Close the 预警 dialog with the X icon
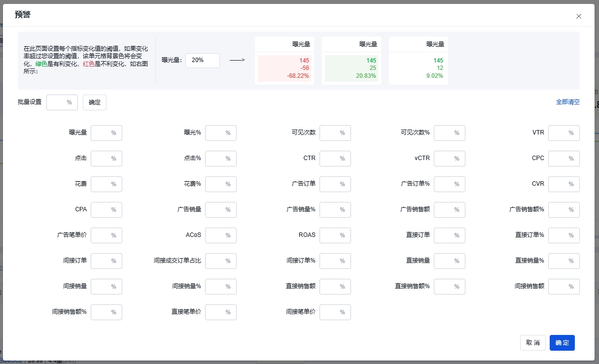This screenshot has width=599, height=364. click(579, 16)
